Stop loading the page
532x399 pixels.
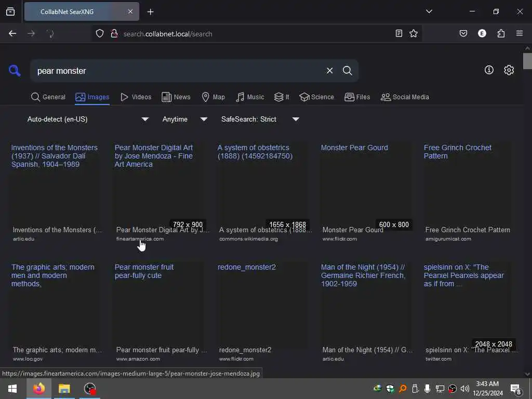point(50,34)
